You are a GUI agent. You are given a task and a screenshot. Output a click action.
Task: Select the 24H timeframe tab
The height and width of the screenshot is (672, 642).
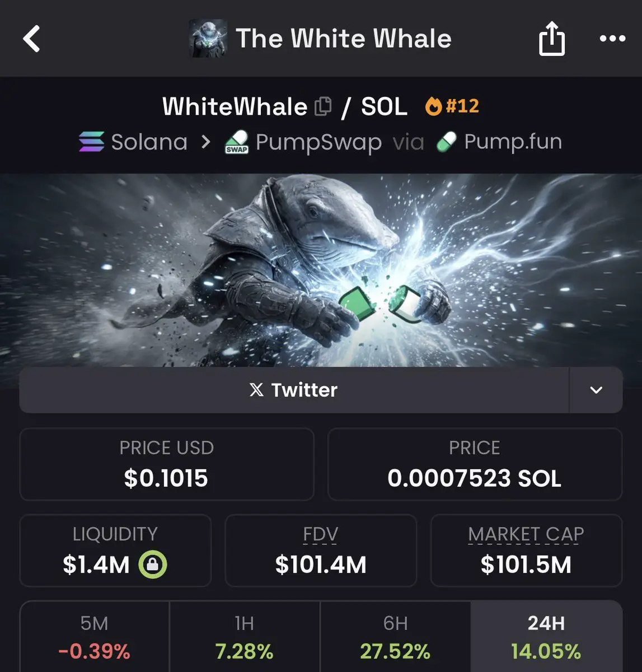click(546, 637)
